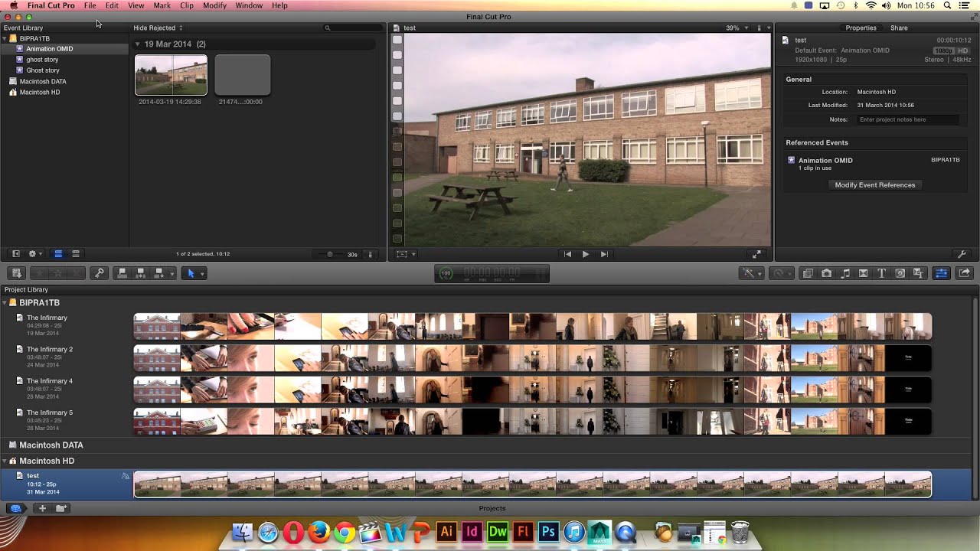Switch Event Browser to filmstrip view

coord(58,254)
